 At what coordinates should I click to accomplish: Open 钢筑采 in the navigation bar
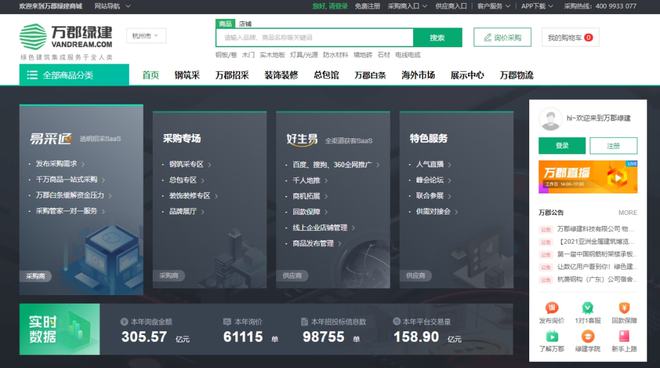(x=187, y=75)
